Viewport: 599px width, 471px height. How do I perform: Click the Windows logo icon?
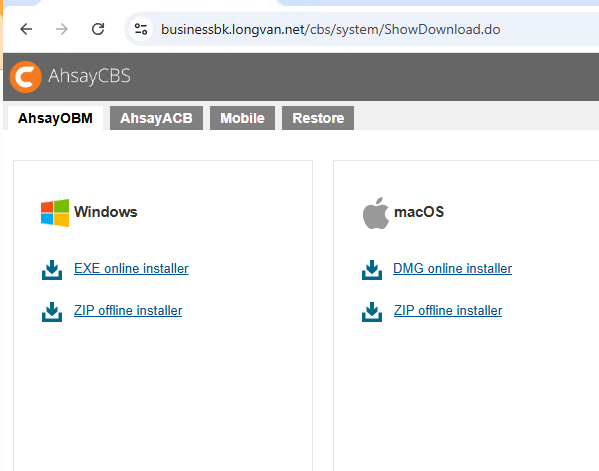point(55,213)
